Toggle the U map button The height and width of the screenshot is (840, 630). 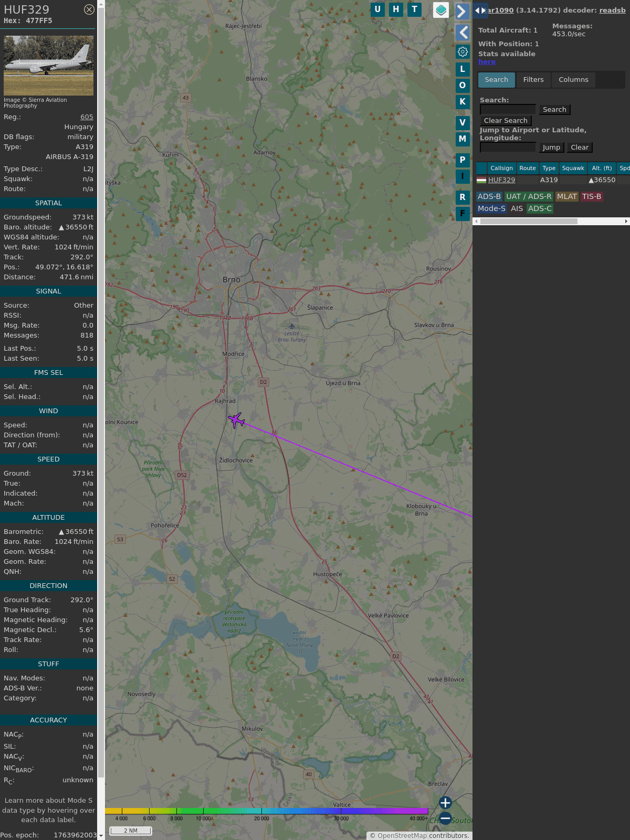click(x=377, y=9)
